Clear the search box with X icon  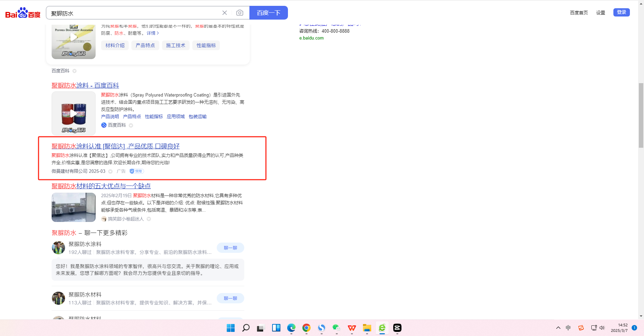coord(225,13)
